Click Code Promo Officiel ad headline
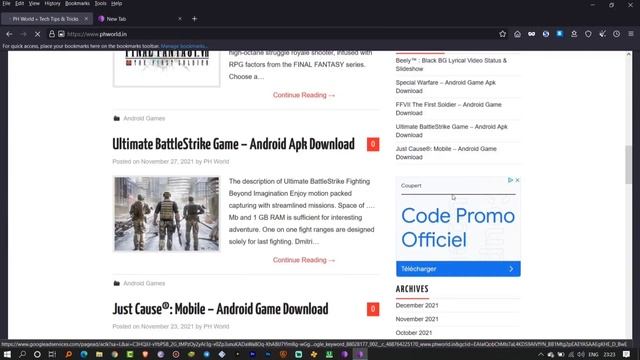The height and width of the screenshot is (360, 640). (458, 227)
